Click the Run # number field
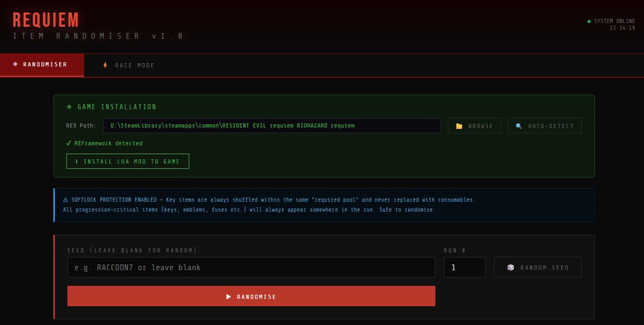The image size is (644, 325). pyautogui.click(x=464, y=267)
